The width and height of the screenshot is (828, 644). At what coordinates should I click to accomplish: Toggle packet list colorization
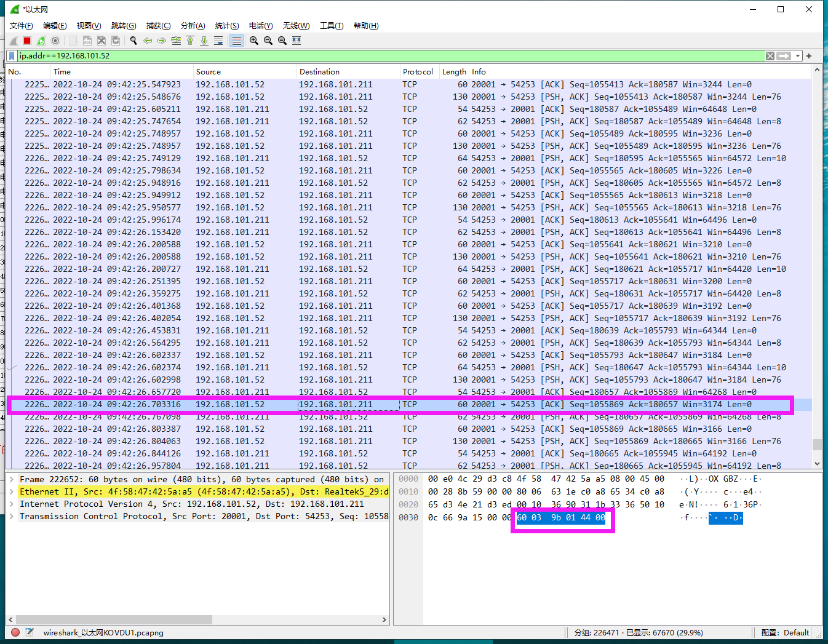236,41
